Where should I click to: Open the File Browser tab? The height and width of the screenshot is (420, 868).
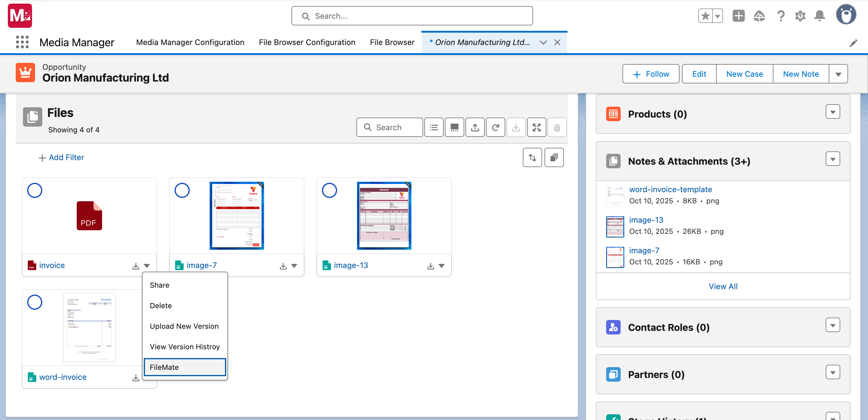[392, 42]
